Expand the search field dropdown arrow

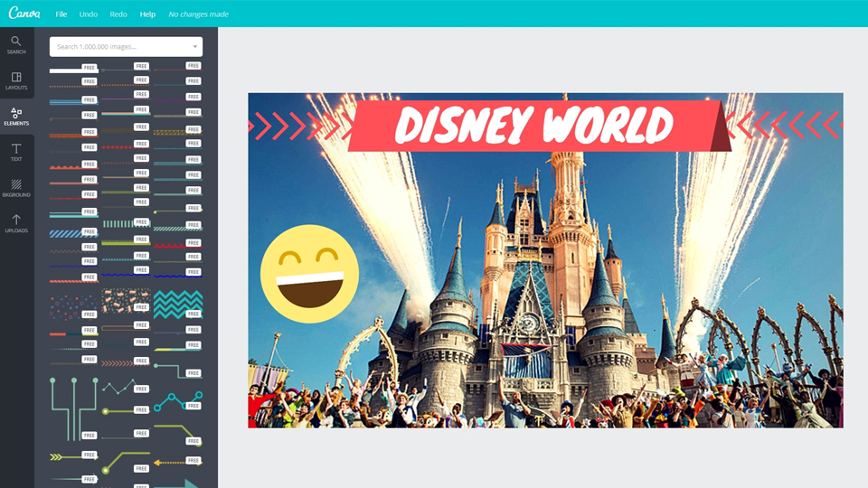[195, 46]
